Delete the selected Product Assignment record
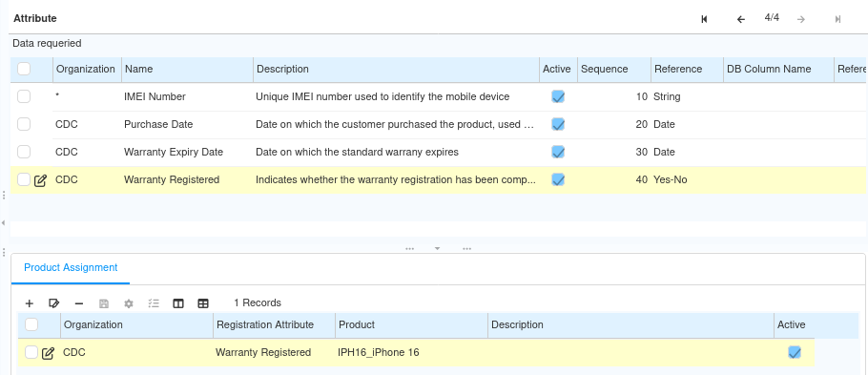Viewport: 868px width, 375px height. click(x=78, y=303)
